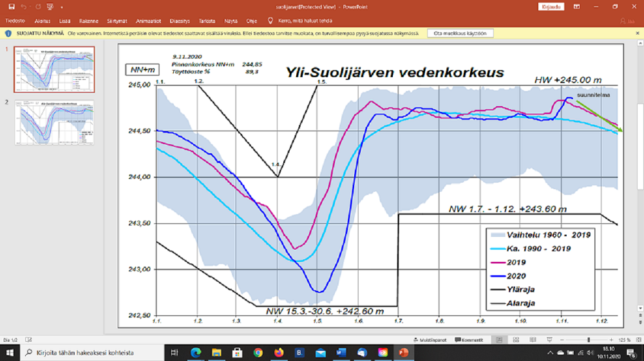
Task: Fit slide to current window icon
Action: click(x=638, y=340)
